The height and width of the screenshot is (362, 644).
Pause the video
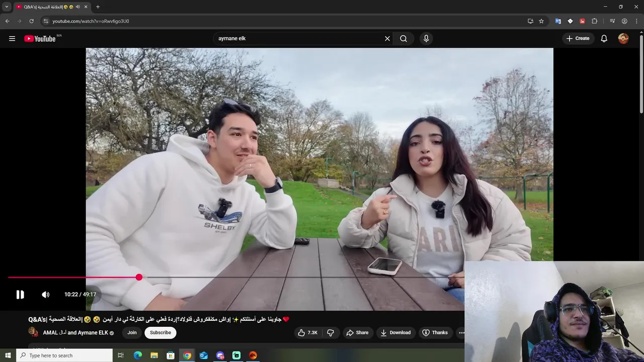point(20,295)
